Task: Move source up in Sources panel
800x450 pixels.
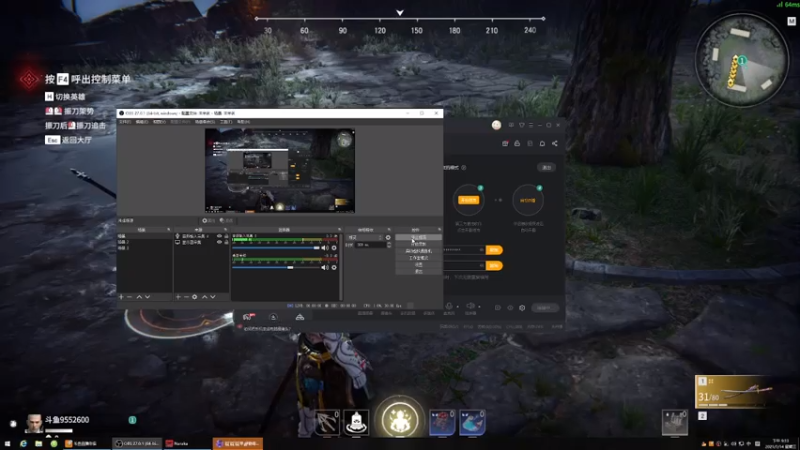Action: click(205, 296)
